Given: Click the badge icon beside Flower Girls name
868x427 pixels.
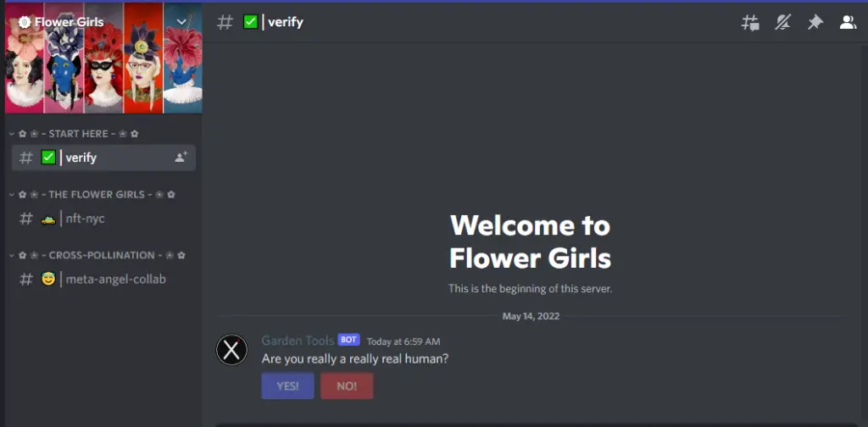Looking at the screenshot, I should 25,22.
